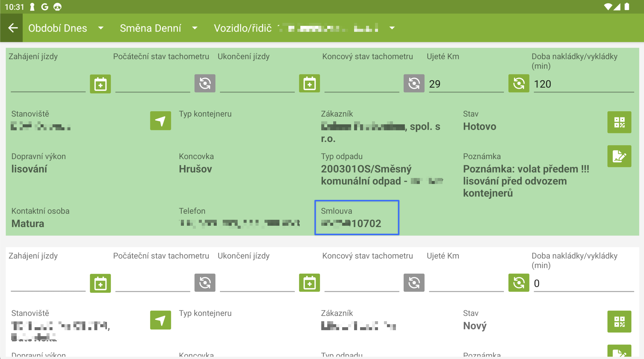644x359 pixels.
Task: Tap the Telefon number of Matura
Action: tap(239, 223)
